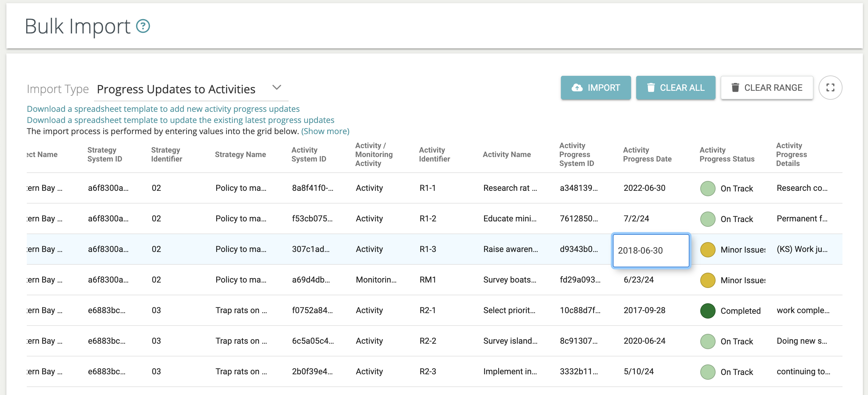Click the cloud upload icon on Import
This screenshot has height=395, width=868.
click(577, 88)
